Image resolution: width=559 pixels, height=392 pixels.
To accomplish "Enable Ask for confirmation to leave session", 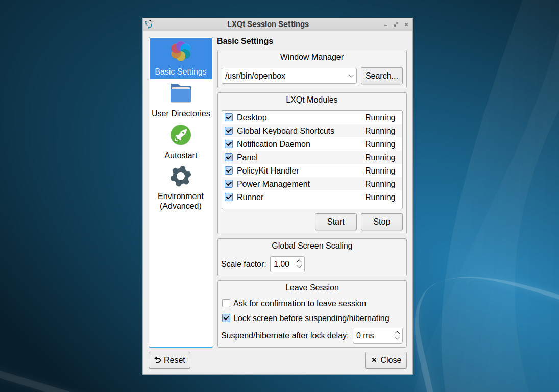I will click(x=226, y=303).
